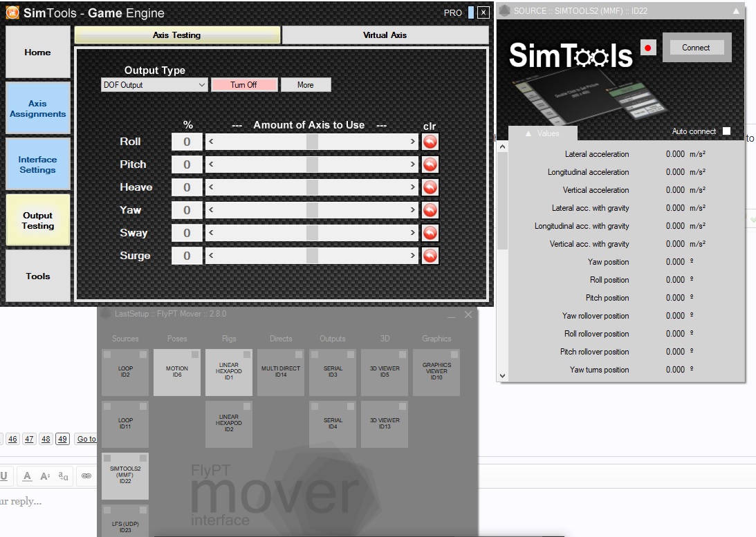Click the Surge slider left arrow
This screenshot has width=756, height=537.
coord(211,255)
